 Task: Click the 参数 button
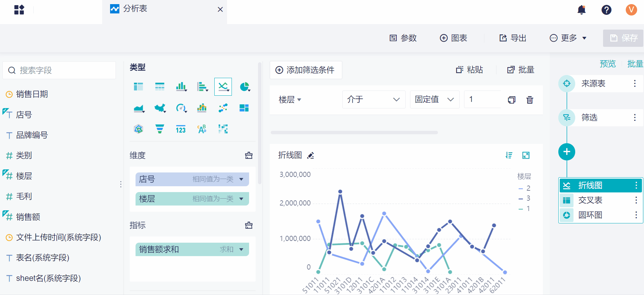403,38
